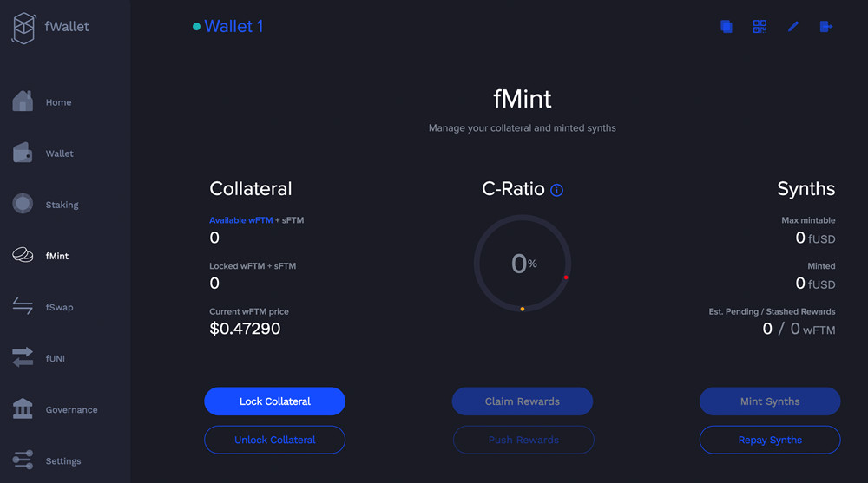Click the Mint Synths button
The image size is (868, 483).
click(770, 401)
